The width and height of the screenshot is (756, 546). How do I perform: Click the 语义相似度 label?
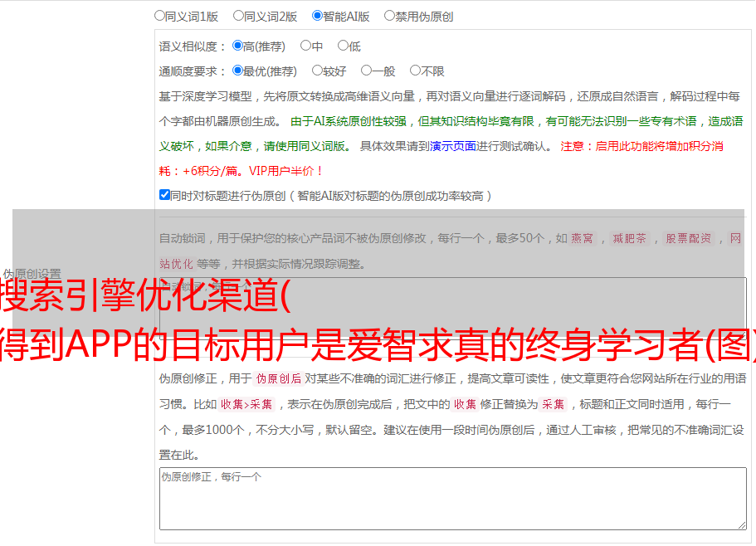pyautogui.click(x=192, y=46)
